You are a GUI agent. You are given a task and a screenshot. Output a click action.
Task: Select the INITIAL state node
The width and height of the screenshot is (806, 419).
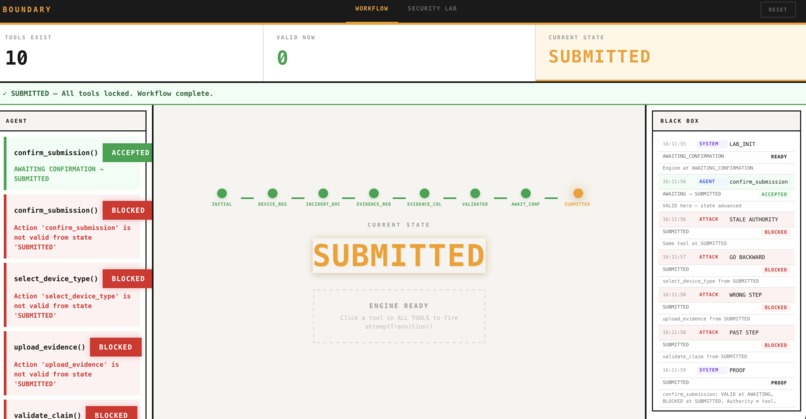[x=222, y=193]
